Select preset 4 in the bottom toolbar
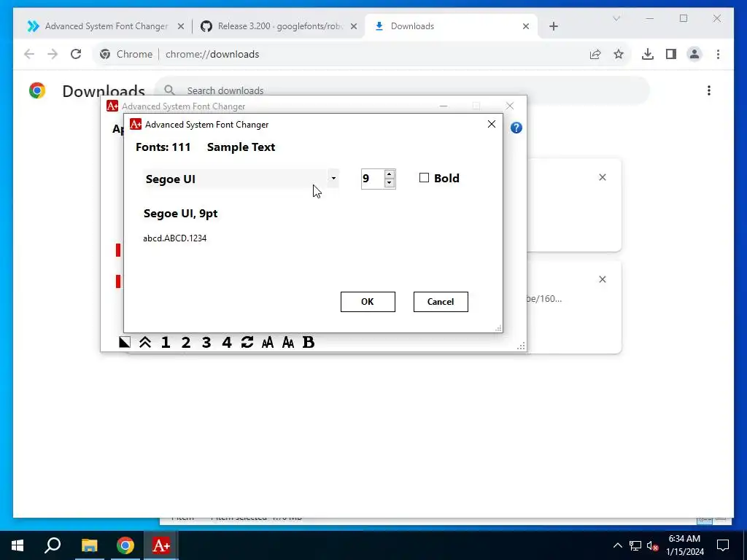This screenshot has width=747, height=560. [227, 342]
